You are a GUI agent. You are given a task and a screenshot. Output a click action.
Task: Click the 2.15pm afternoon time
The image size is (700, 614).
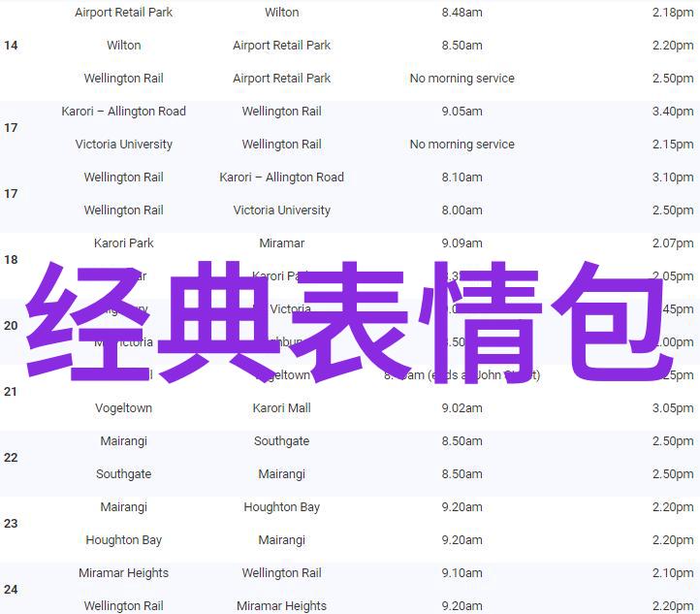673,145
